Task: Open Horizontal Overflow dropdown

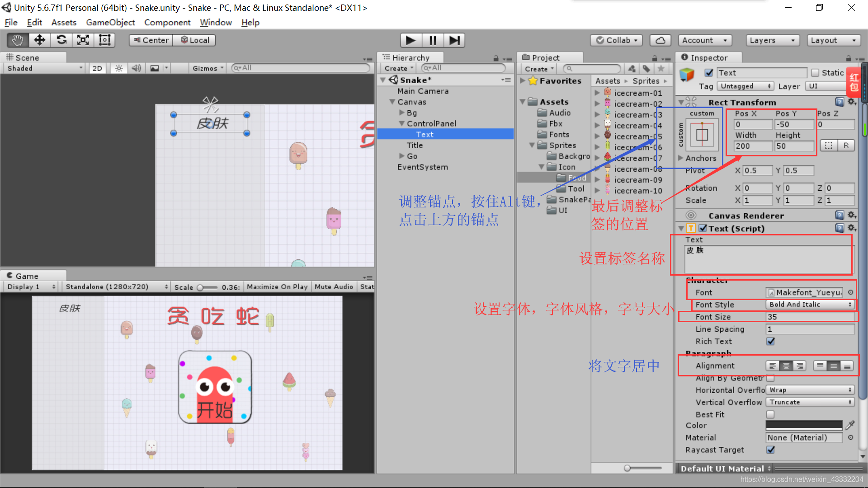Action: (x=810, y=390)
